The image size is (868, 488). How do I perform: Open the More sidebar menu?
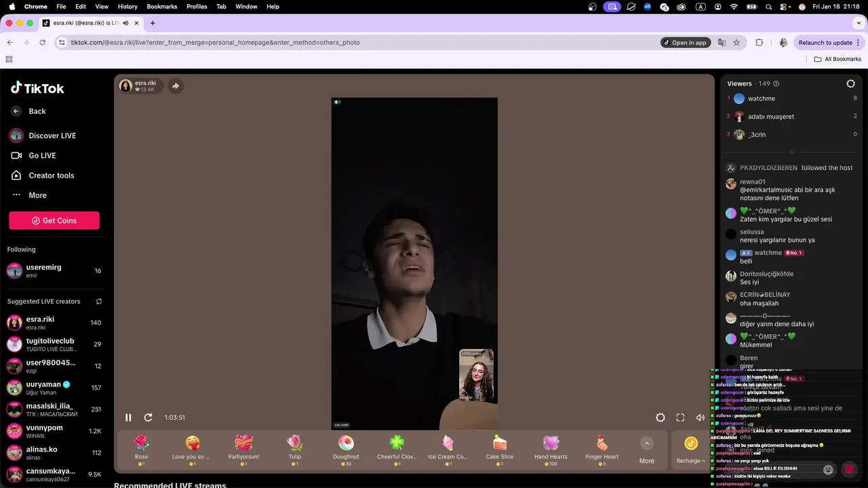(29, 195)
